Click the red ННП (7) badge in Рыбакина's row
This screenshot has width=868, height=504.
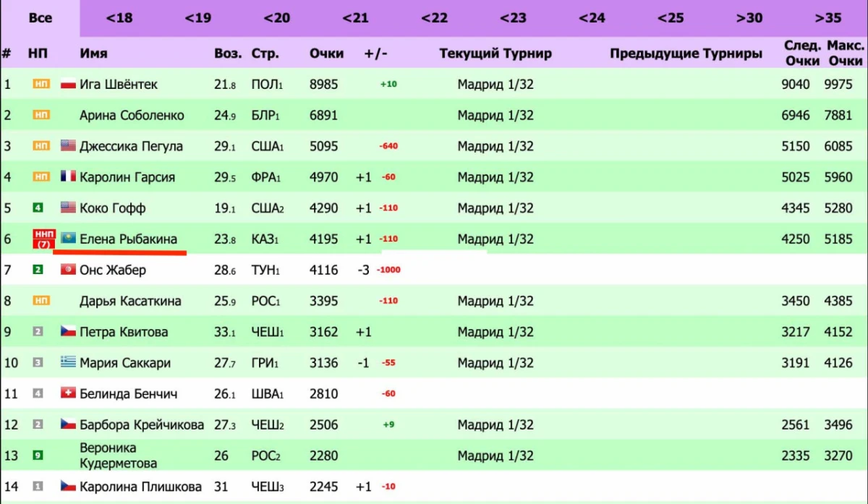[44, 239]
